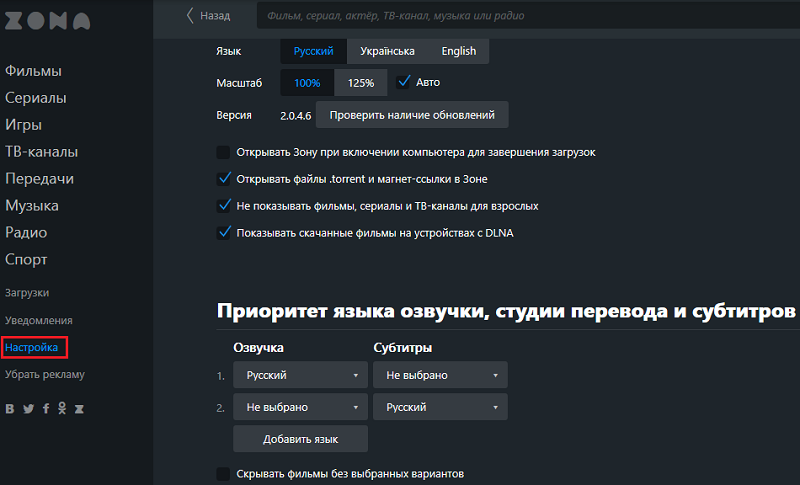The image size is (800, 485).
Task: Open Фильмы section in sidebar
Action: coord(33,71)
